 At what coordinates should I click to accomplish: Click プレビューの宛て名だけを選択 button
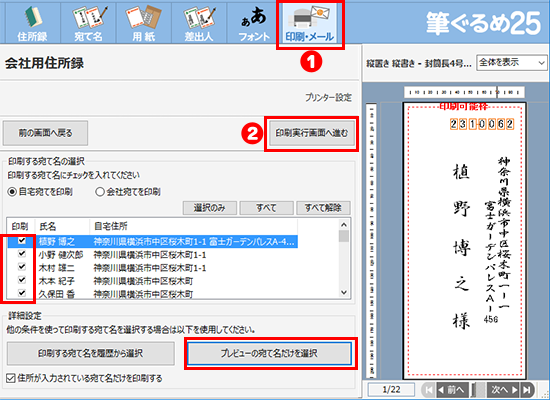pyautogui.click(x=269, y=353)
